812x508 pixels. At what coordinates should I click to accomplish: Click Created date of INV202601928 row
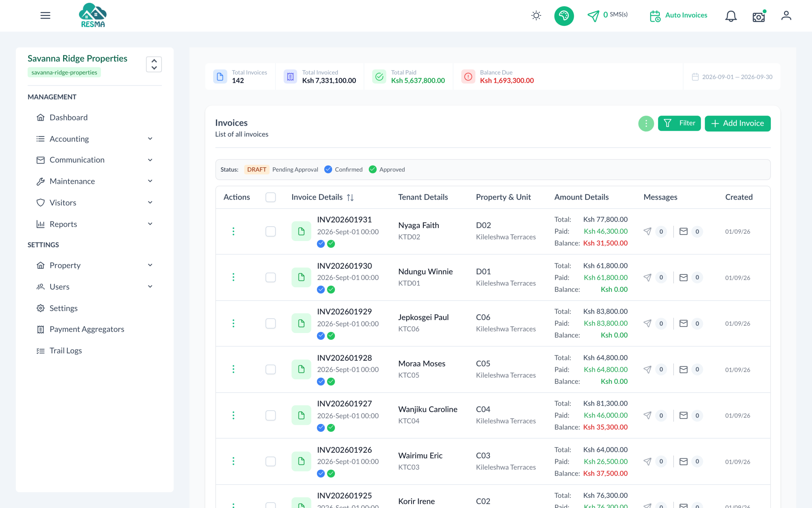click(737, 370)
